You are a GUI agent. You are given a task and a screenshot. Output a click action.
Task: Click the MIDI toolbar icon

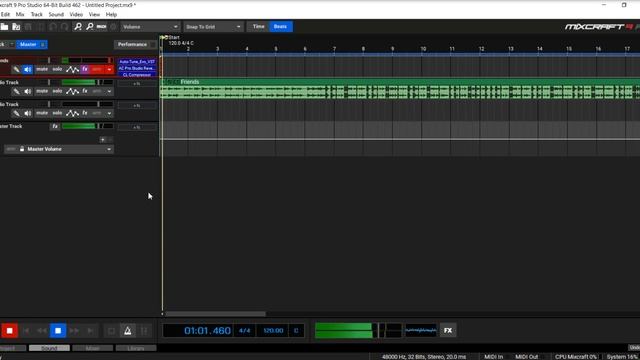point(102,27)
